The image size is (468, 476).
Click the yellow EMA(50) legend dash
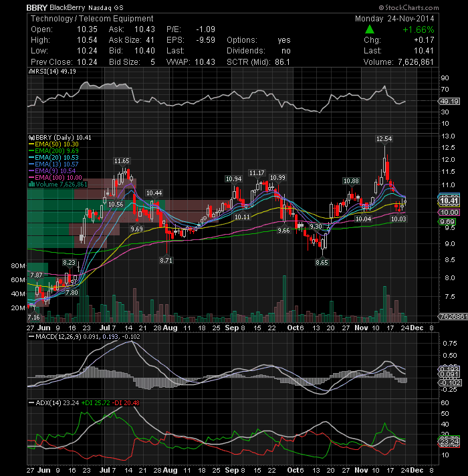pos(31,144)
